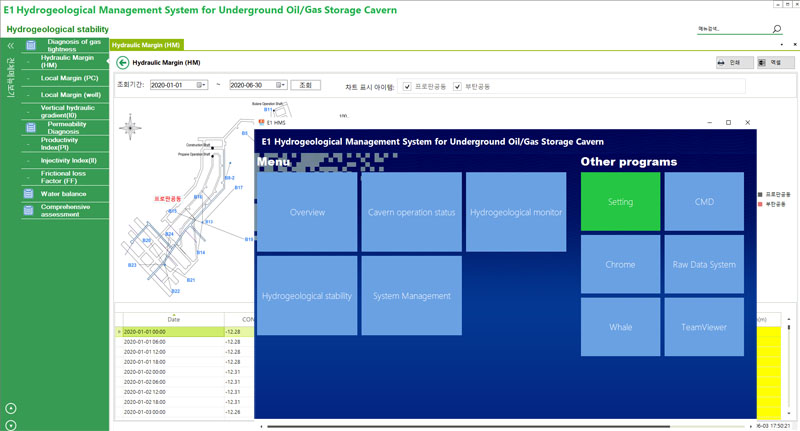Open the end date 2020-06-30 dropdown
Screen dimensions: 800x431
(x=283, y=85)
